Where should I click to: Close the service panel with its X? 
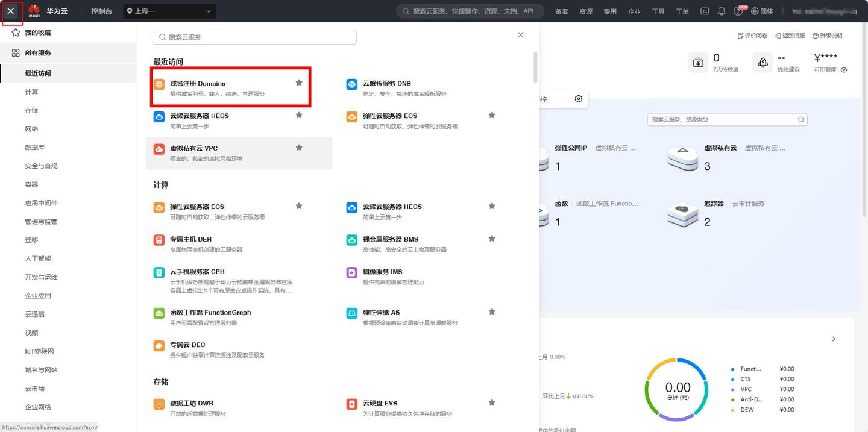(521, 35)
